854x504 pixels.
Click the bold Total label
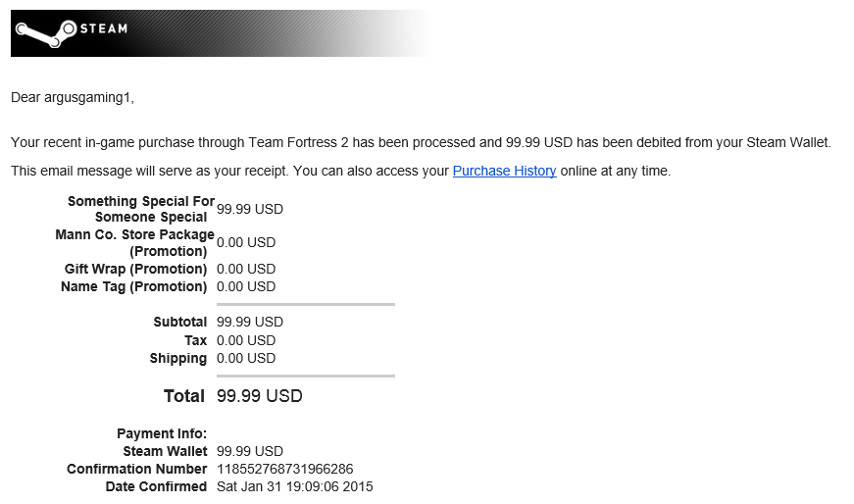[184, 396]
